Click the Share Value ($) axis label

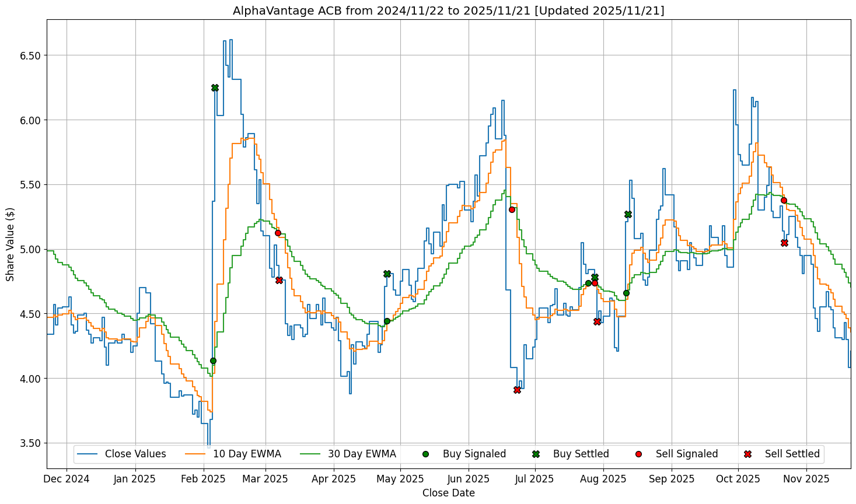[11, 244]
